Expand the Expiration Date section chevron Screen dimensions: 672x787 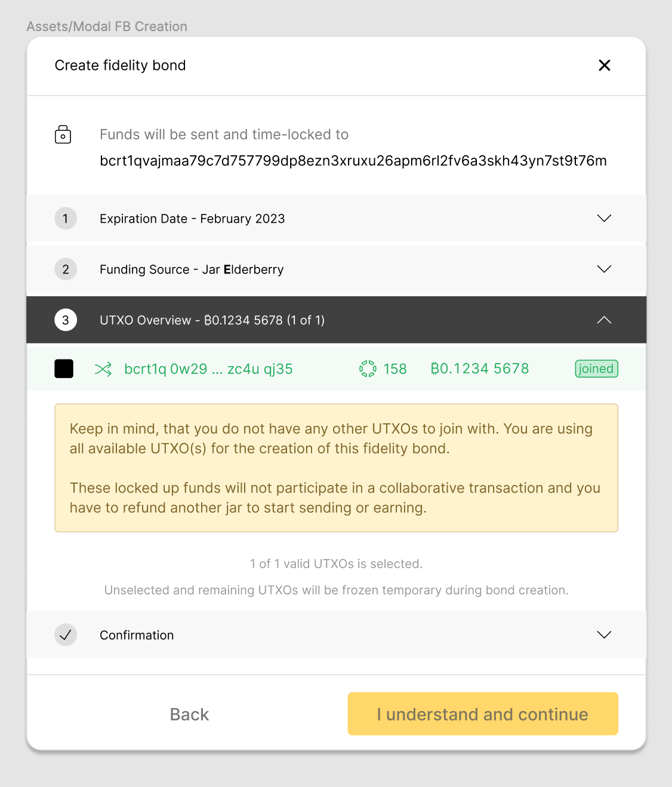pos(604,219)
